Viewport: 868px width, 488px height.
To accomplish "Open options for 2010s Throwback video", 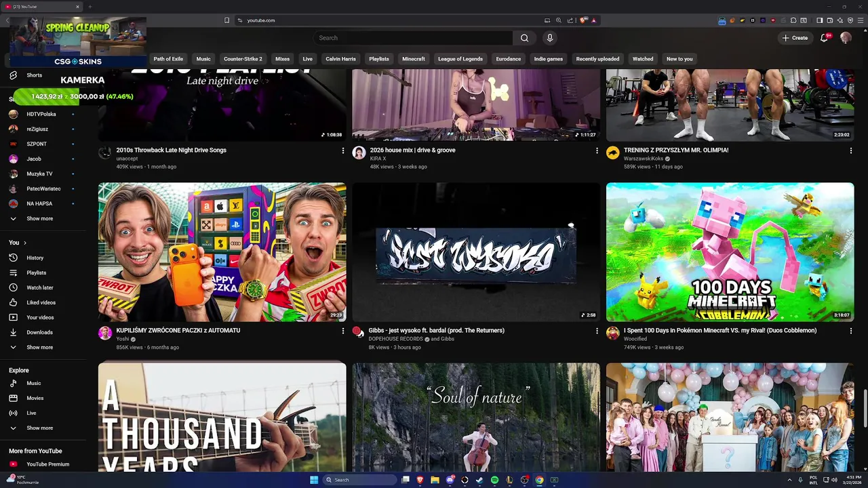I will point(343,150).
